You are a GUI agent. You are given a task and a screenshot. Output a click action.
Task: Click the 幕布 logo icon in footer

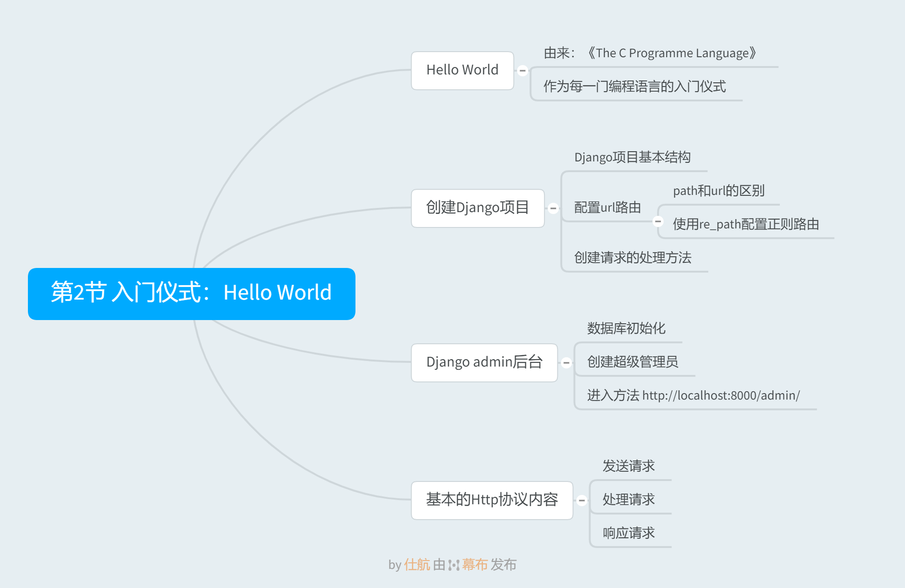454,565
